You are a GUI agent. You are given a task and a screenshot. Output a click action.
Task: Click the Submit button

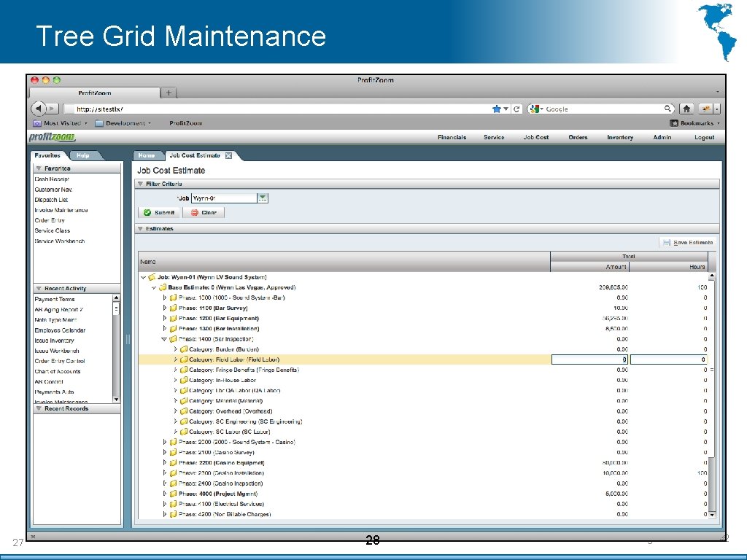(x=159, y=212)
